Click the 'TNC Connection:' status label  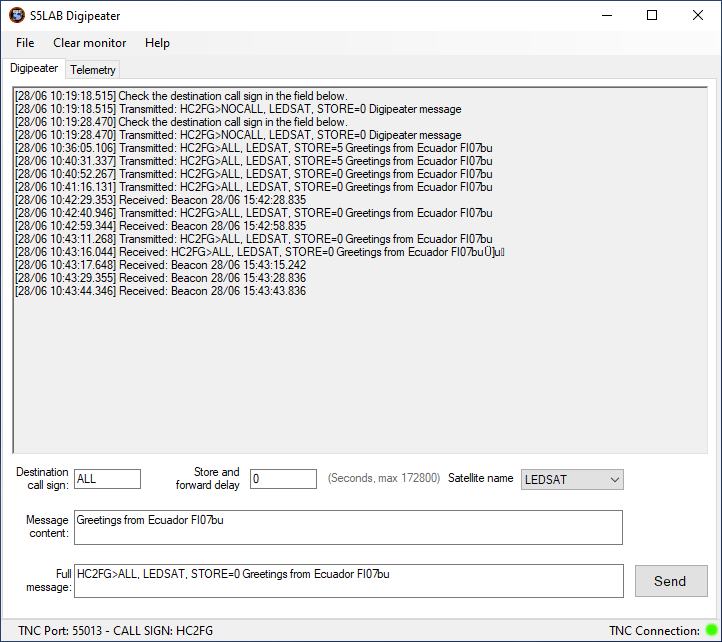(654, 630)
